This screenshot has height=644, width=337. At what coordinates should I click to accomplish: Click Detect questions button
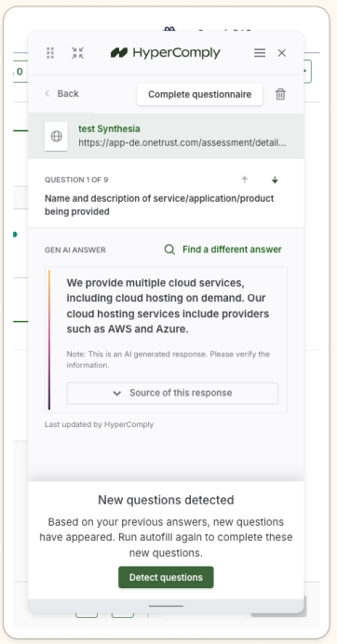[x=166, y=577]
